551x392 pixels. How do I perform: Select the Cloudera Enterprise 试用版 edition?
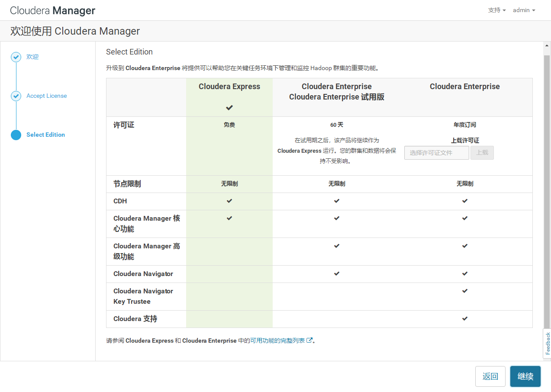[x=336, y=91]
